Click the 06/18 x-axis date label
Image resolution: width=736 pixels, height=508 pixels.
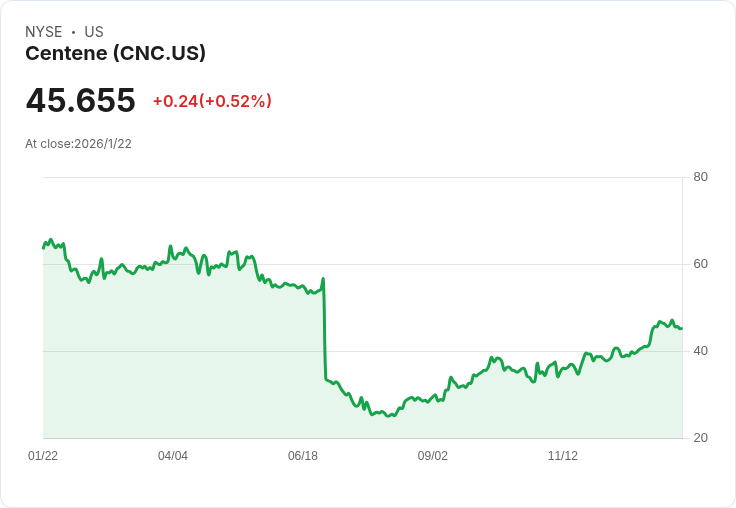tap(303, 455)
